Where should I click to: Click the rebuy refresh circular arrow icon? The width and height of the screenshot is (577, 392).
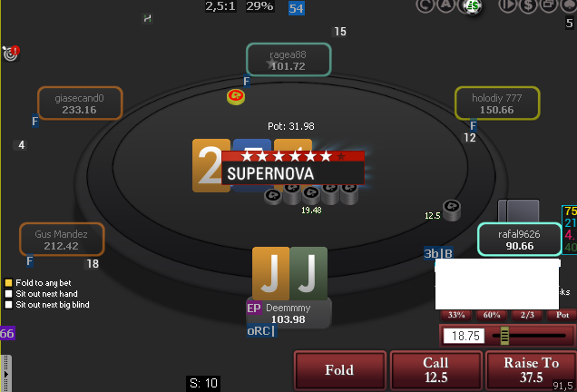point(425,5)
